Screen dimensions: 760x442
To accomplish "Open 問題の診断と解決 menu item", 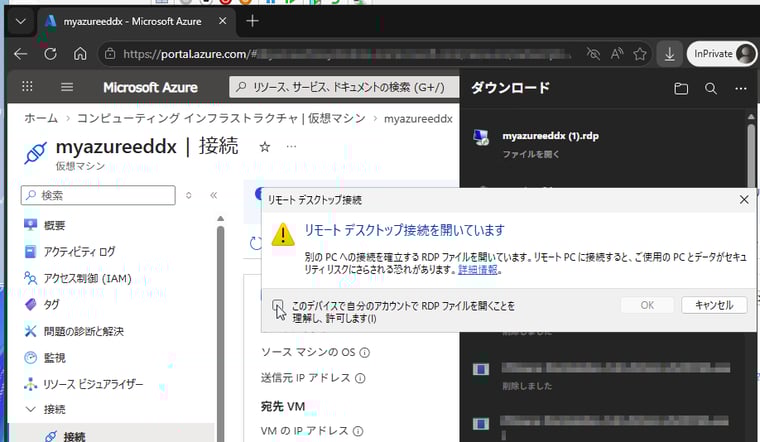I will (83, 331).
